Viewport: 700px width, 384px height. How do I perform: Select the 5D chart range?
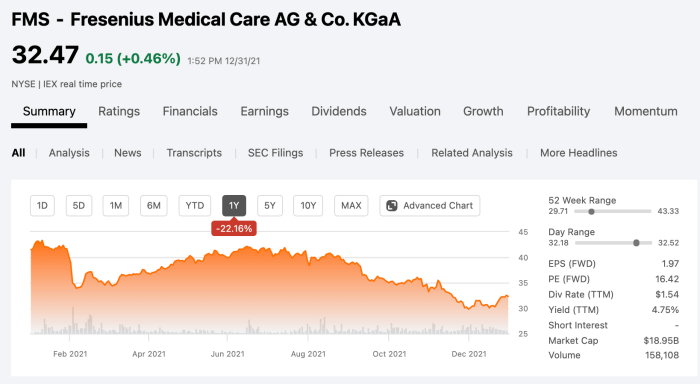(x=79, y=206)
